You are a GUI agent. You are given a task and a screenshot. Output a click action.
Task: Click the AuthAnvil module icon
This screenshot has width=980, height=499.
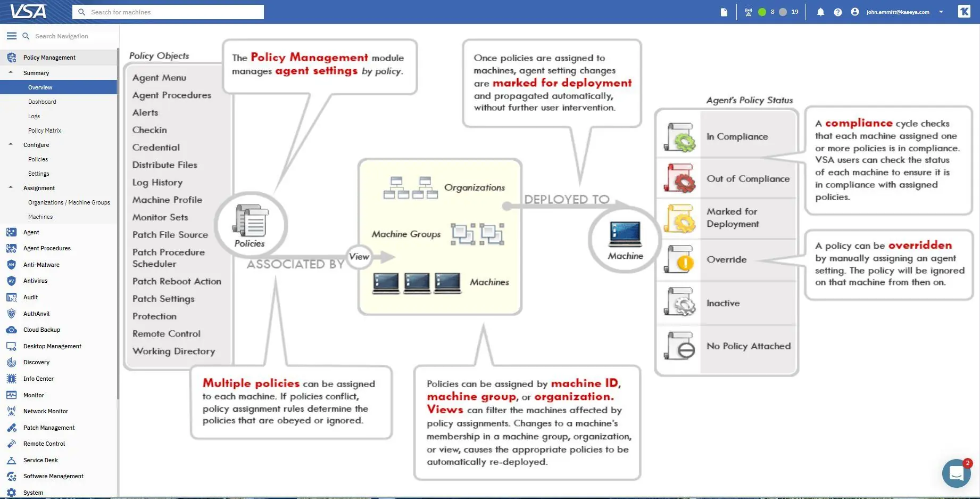tap(11, 314)
